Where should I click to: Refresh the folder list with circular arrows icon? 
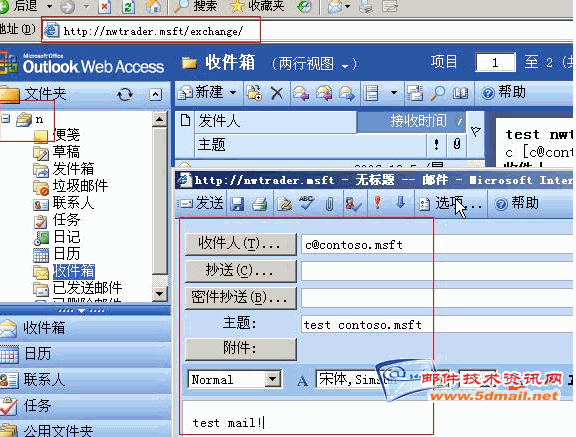(x=125, y=94)
